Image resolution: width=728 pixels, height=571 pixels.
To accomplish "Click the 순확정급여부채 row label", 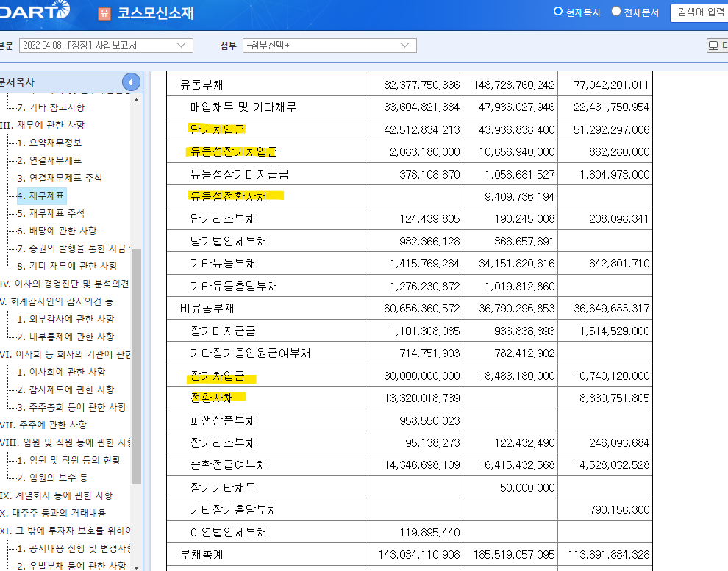I will tap(229, 464).
